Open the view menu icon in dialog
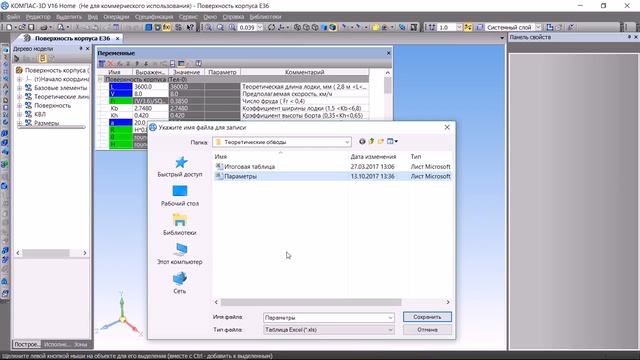 click(x=392, y=141)
